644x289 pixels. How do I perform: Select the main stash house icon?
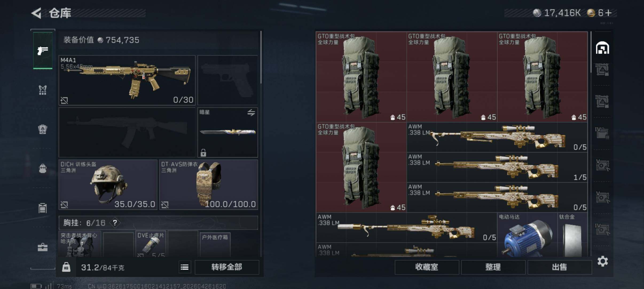[602, 48]
